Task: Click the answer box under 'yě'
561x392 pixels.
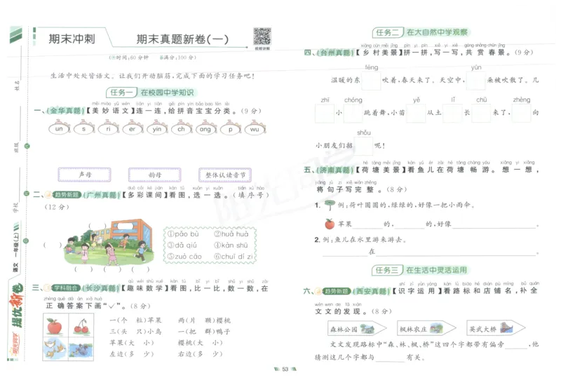Action: click(x=416, y=114)
